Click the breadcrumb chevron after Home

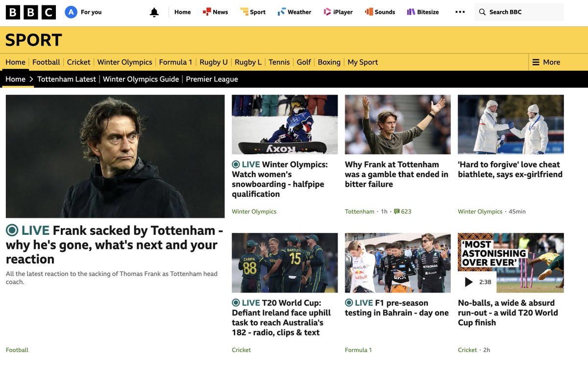31,79
